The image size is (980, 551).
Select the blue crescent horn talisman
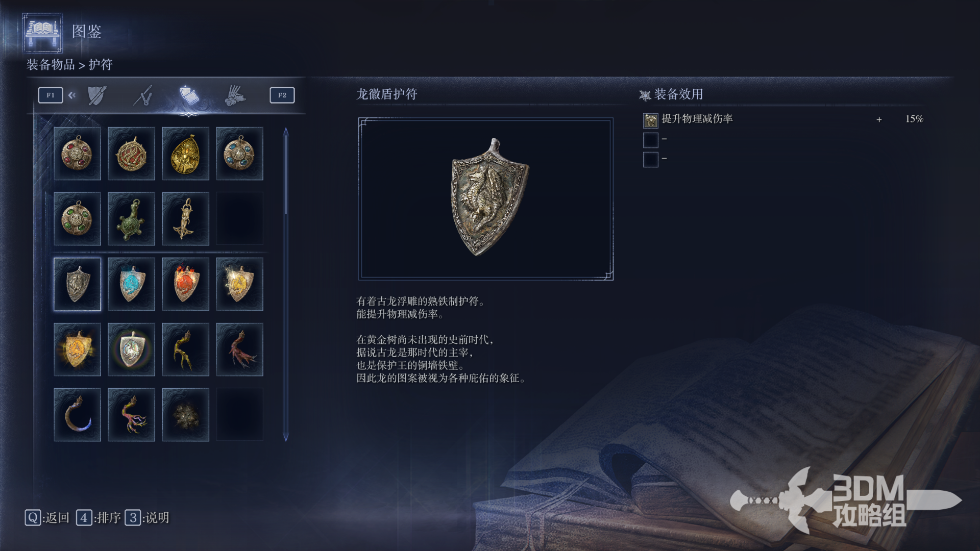[x=77, y=415]
